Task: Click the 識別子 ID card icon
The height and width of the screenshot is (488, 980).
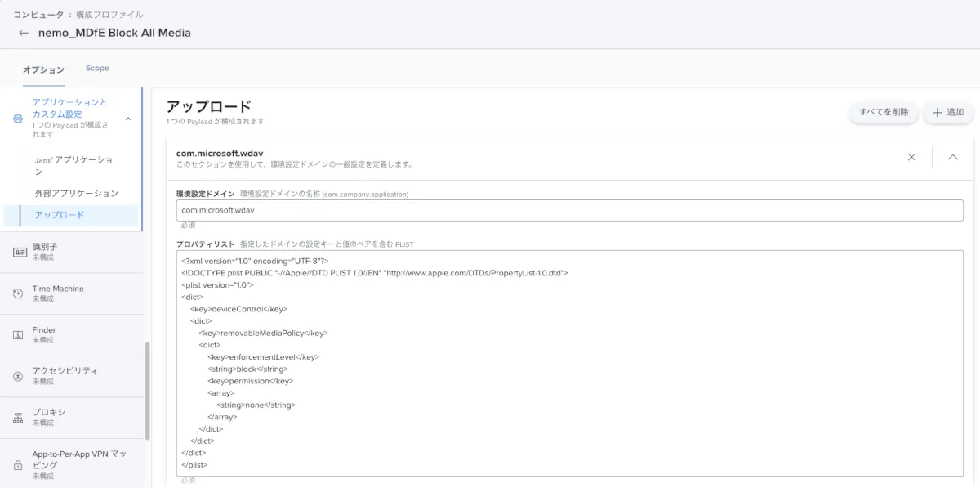Action: point(18,252)
